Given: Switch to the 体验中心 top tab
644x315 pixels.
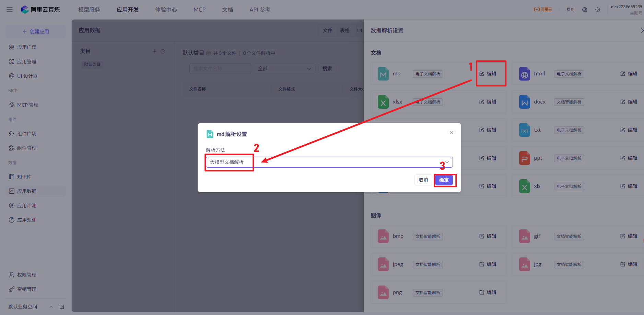Looking at the screenshot, I should pyautogui.click(x=166, y=10).
